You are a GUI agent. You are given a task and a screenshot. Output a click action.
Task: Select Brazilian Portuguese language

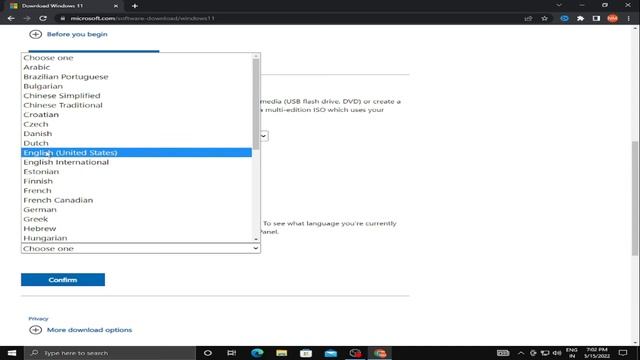136,77
